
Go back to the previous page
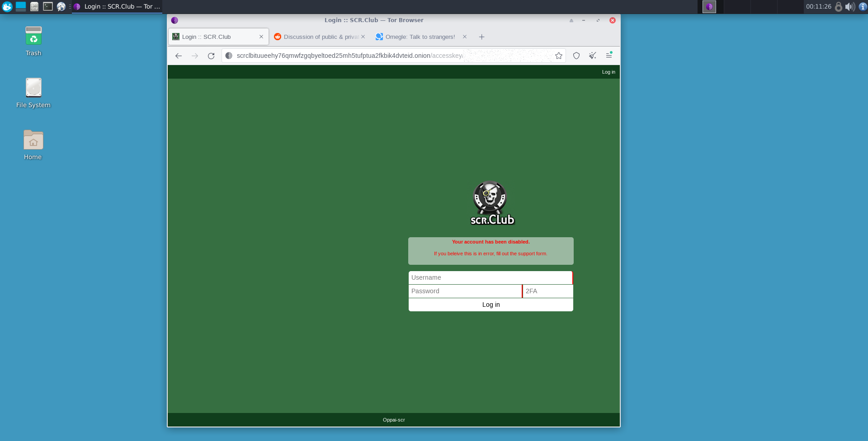pyautogui.click(x=179, y=56)
